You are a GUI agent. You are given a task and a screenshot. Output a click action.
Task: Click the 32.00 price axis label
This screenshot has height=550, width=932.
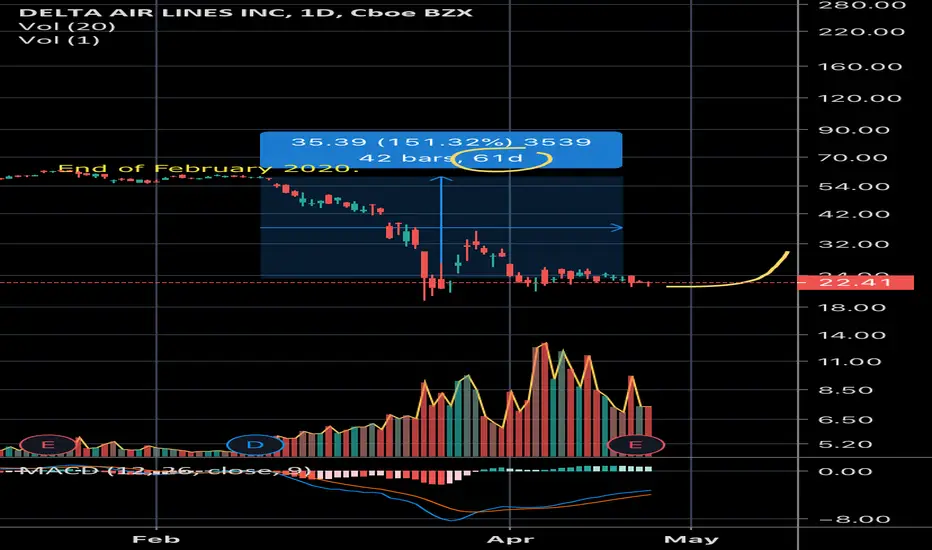coord(854,244)
